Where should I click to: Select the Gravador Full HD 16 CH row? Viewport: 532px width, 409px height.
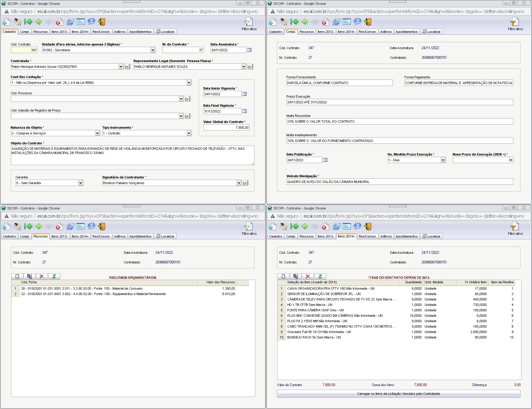(319, 332)
